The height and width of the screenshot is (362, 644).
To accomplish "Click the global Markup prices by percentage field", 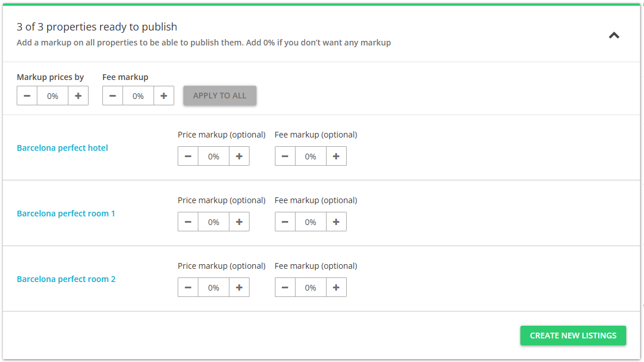I will [53, 96].
